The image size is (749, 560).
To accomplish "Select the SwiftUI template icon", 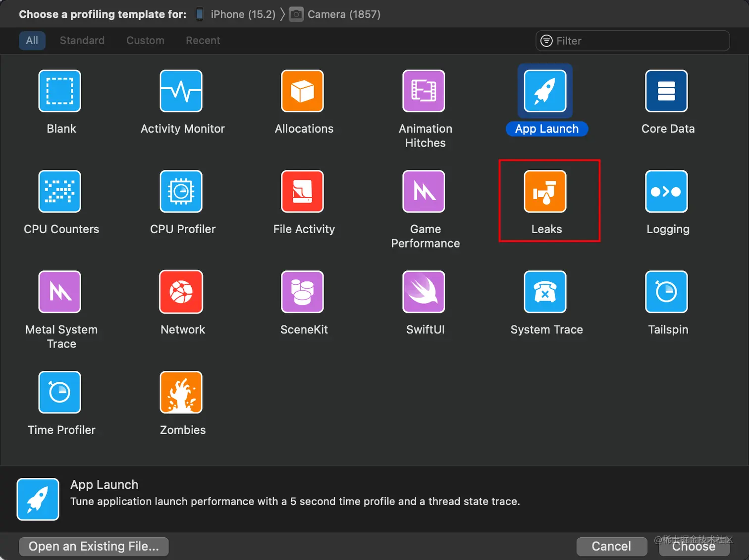I will click(x=424, y=292).
